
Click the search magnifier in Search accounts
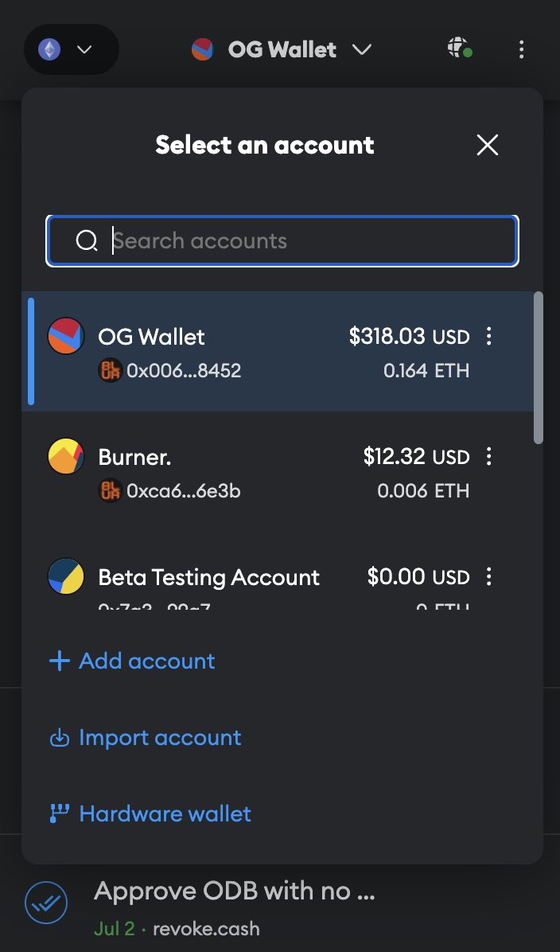pyautogui.click(x=87, y=240)
